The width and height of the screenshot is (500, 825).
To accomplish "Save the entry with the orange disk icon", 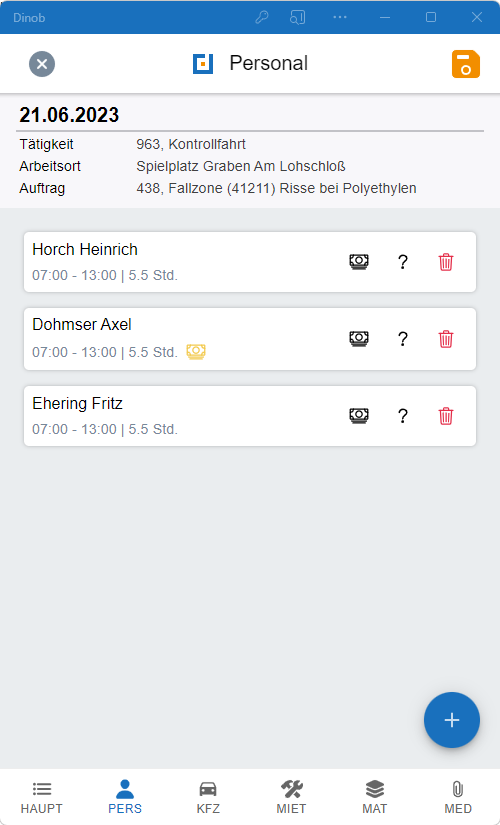I will (x=465, y=64).
